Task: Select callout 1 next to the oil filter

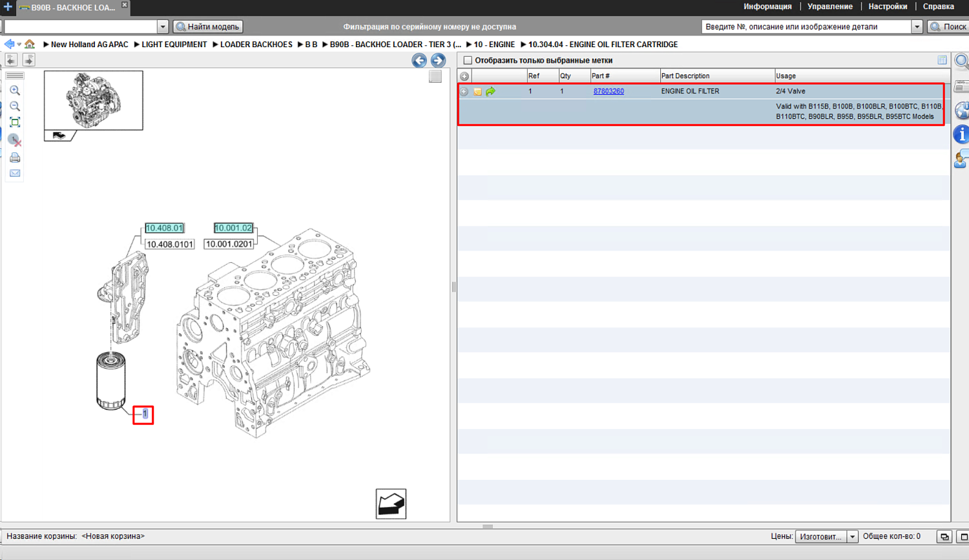Action: coord(145,414)
